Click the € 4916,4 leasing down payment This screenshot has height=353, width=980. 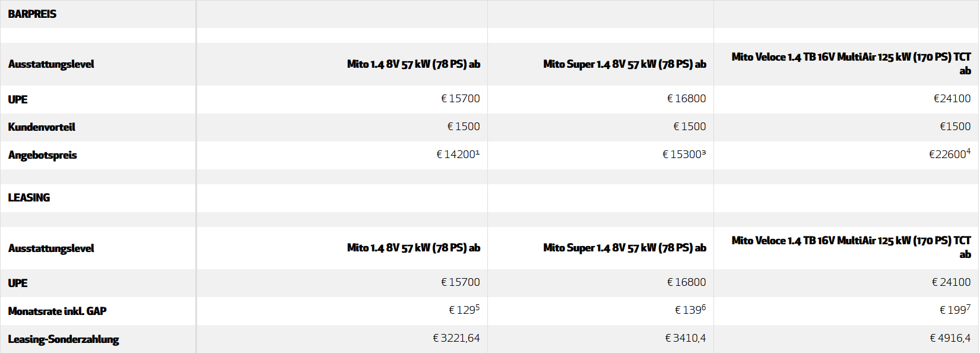pos(950,338)
